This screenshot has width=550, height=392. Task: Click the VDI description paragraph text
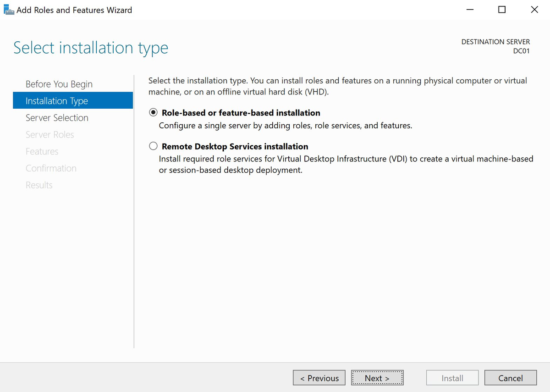(346, 164)
